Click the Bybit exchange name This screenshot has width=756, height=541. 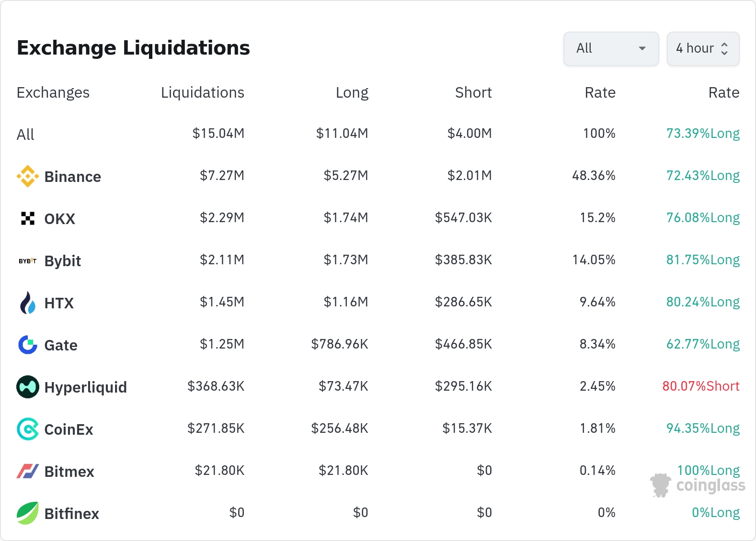(x=62, y=261)
